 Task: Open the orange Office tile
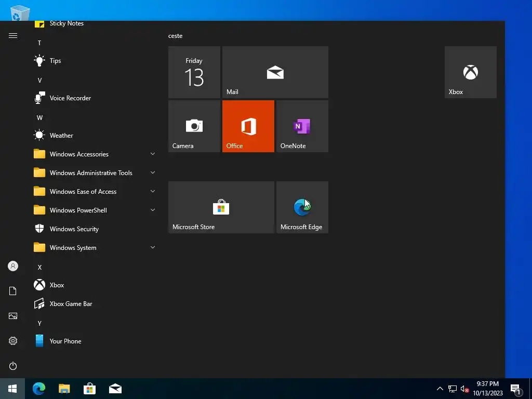(248, 126)
